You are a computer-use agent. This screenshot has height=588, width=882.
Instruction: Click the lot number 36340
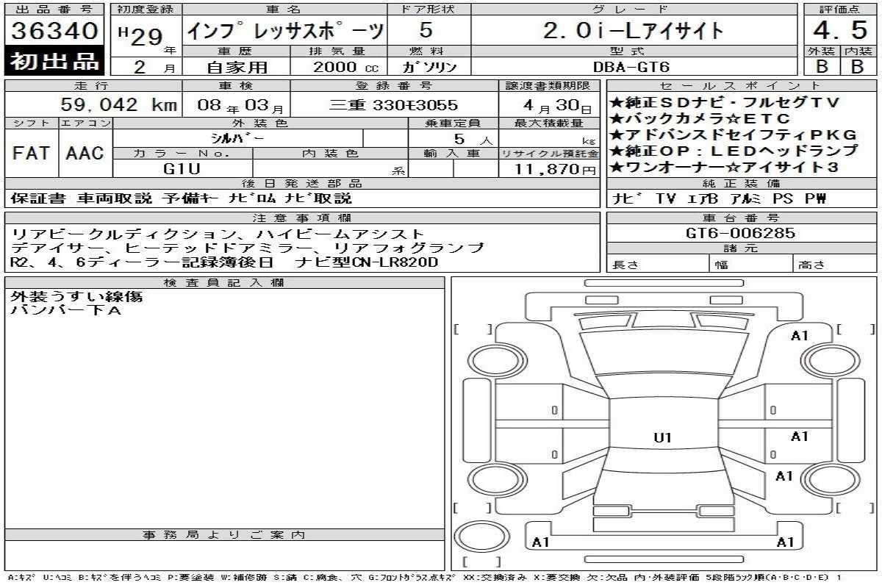[55, 31]
